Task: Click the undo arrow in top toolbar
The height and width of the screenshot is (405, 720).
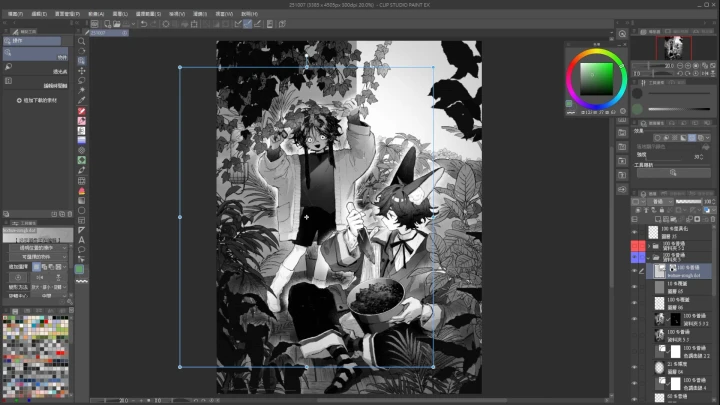Action: (x=143, y=23)
